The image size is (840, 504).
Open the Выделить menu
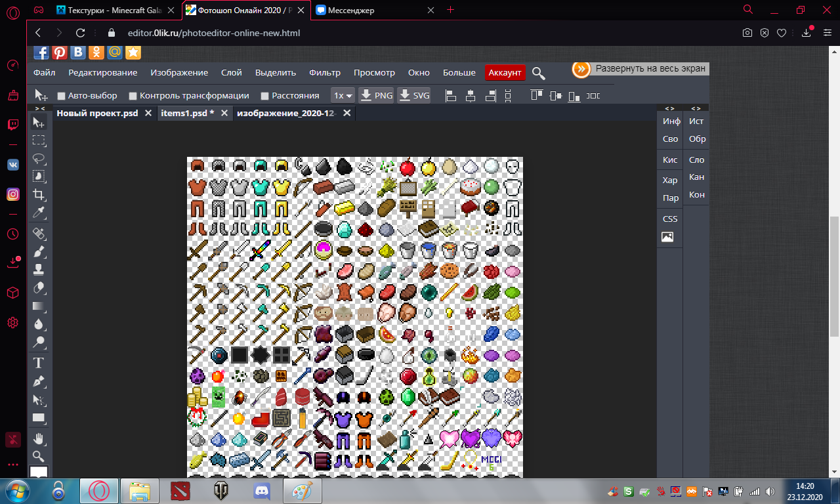tap(276, 73)
